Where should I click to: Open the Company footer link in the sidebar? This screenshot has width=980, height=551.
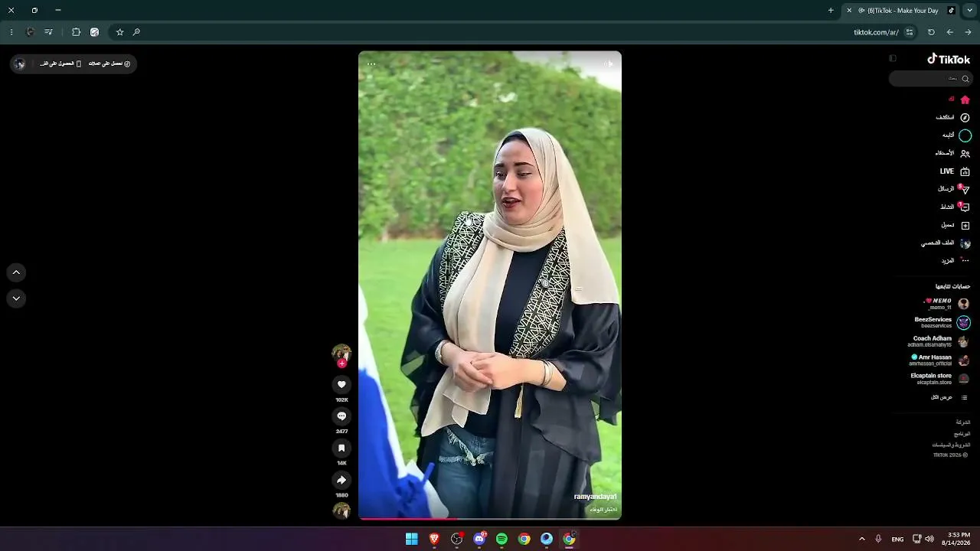(962, 422)
